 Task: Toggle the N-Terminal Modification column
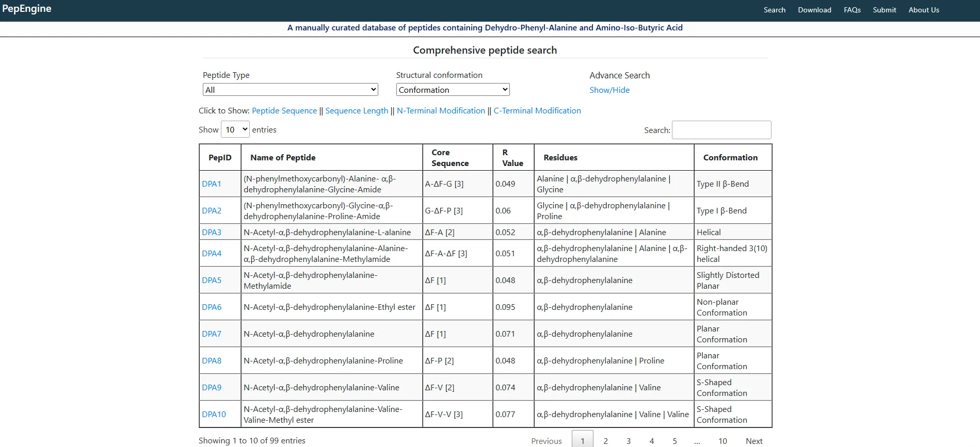(x=441, y=110)
